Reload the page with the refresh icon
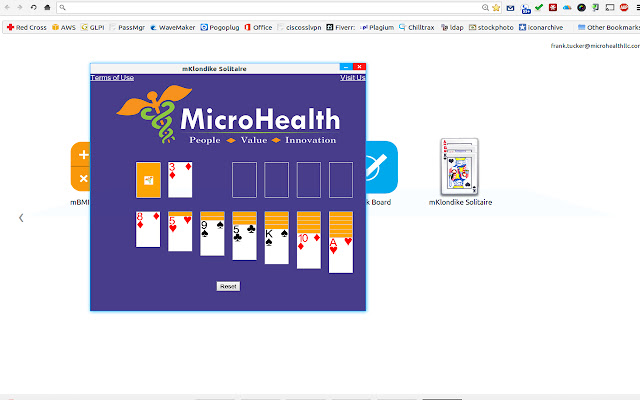640x400 pixels. 33,7
